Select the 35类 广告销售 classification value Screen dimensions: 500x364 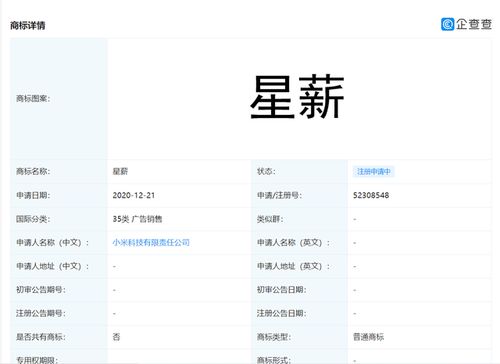click(x=137, y=219)
